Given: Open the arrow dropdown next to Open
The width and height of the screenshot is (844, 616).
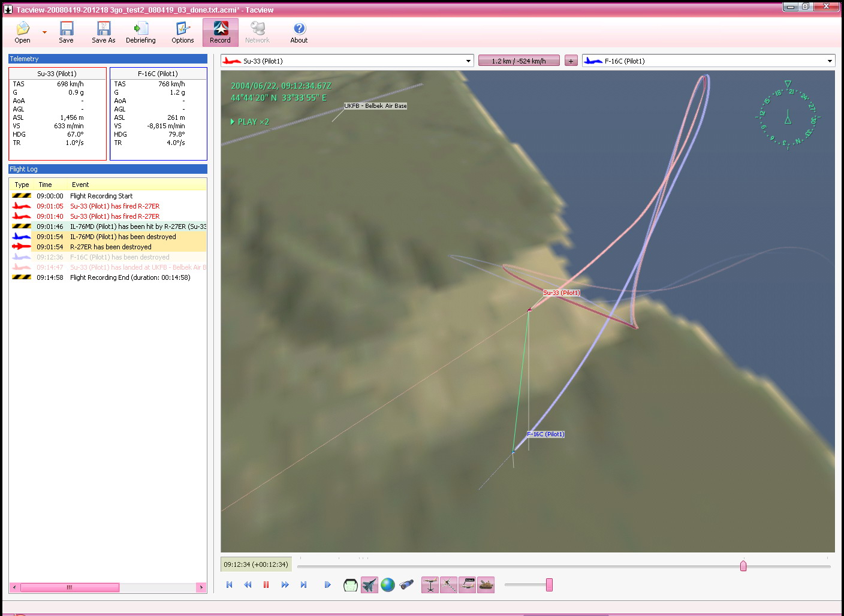Looking at the screenshot, I should pyautogui.click(x=44, y=32).
